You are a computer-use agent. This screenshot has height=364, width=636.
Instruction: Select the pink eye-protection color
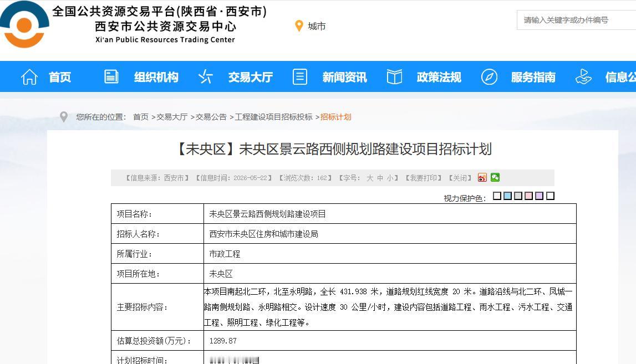[x=528, y=196]
